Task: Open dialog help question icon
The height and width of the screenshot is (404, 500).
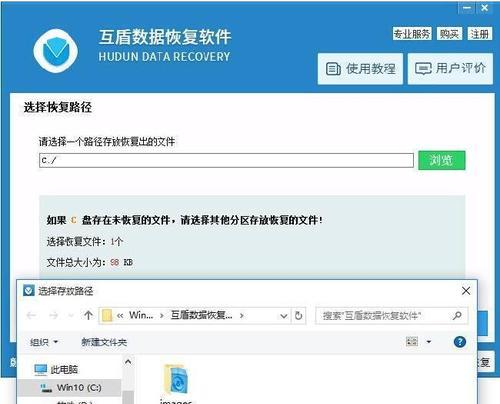Action: coord(460,342)
